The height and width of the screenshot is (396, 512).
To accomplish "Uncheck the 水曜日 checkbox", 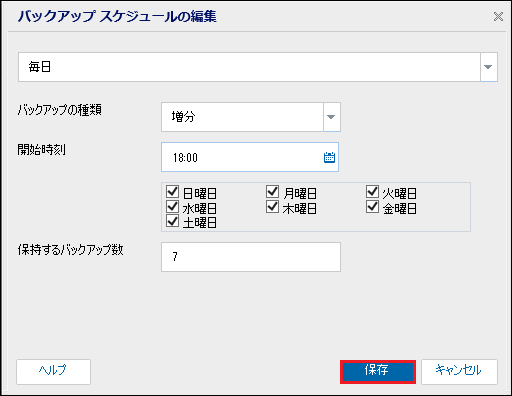I will click(172, 207).
